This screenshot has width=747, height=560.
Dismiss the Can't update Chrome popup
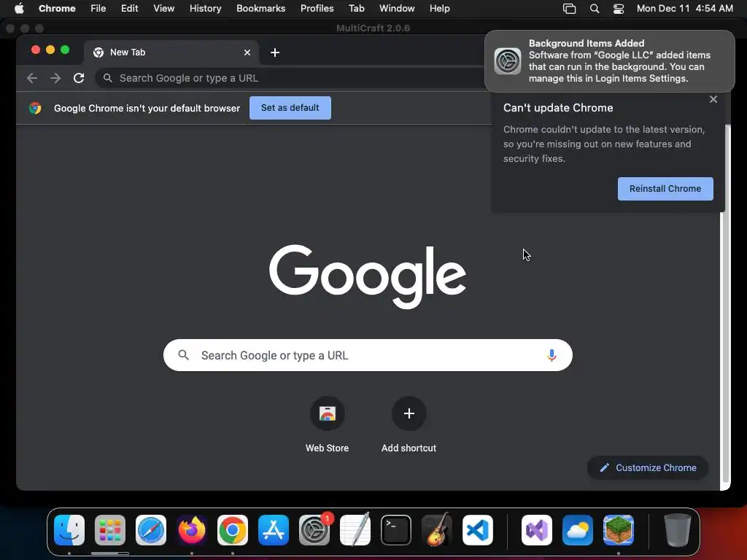[713, 99]
